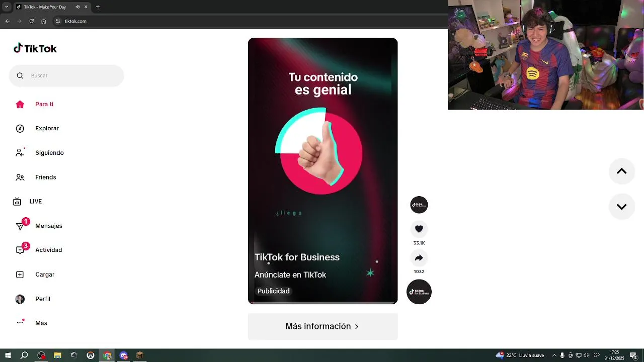The height and width of the screenshot is (362, 644).
Task: Open the Minecraft taskbar icon
Action: tap(140, 355)
